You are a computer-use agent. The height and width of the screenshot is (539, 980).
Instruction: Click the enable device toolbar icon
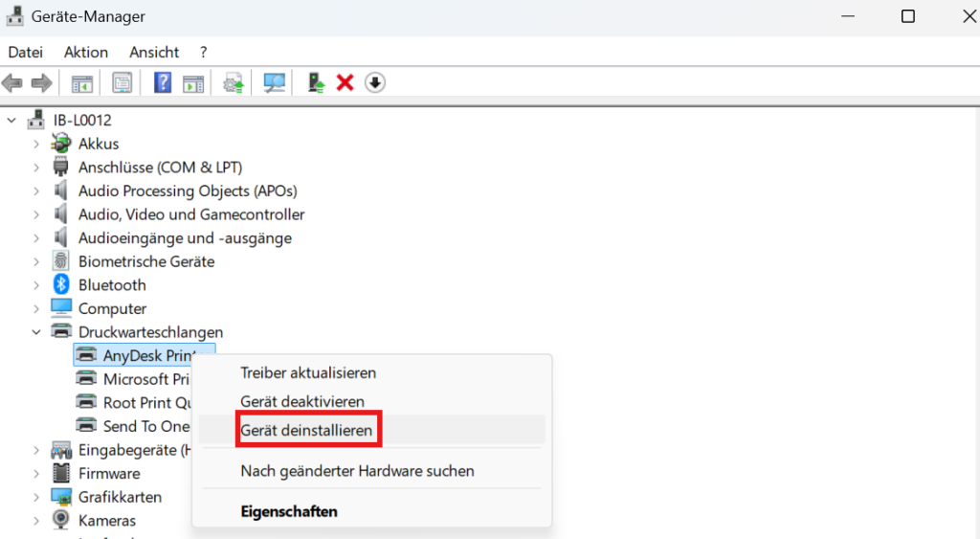(316, 82)
